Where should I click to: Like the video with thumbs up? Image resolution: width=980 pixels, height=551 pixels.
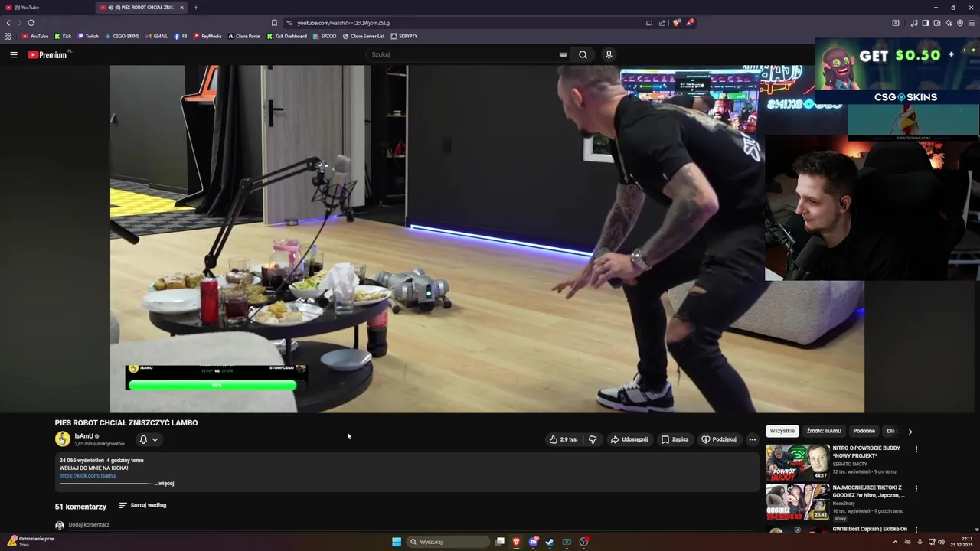click(x=563, y=439)
